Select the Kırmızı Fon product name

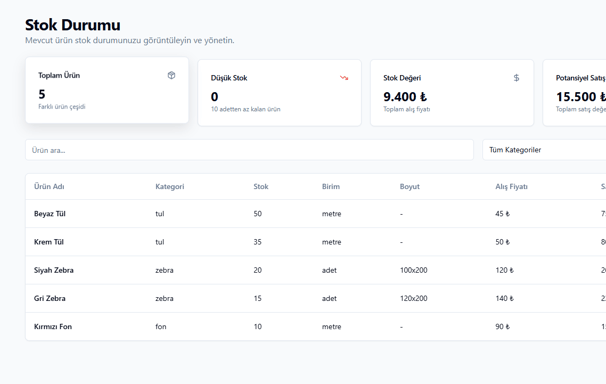point(53,326)
